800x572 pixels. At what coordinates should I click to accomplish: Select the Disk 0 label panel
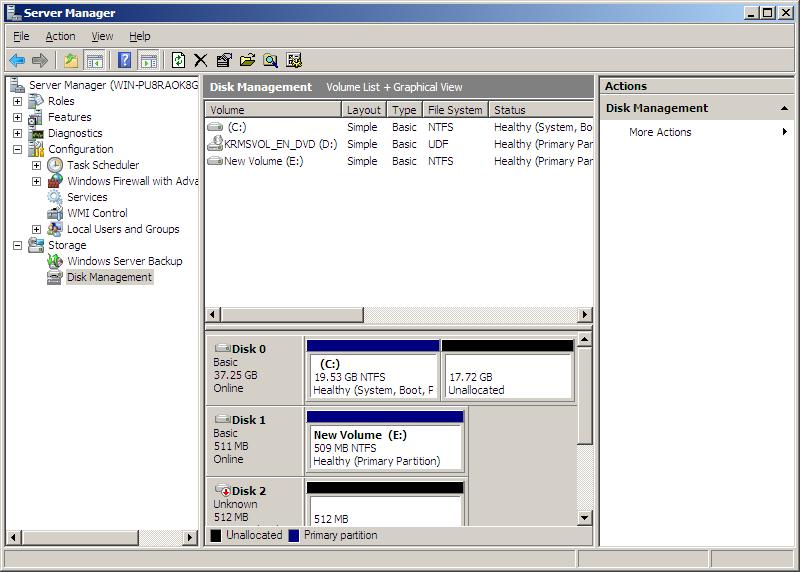tap(255, 369)
